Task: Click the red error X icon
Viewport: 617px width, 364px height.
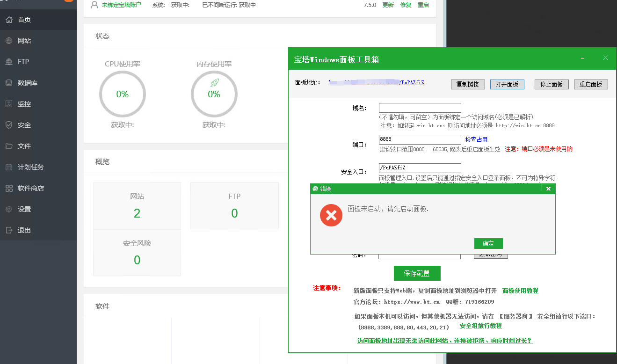Action: click(x=331, y=215)
